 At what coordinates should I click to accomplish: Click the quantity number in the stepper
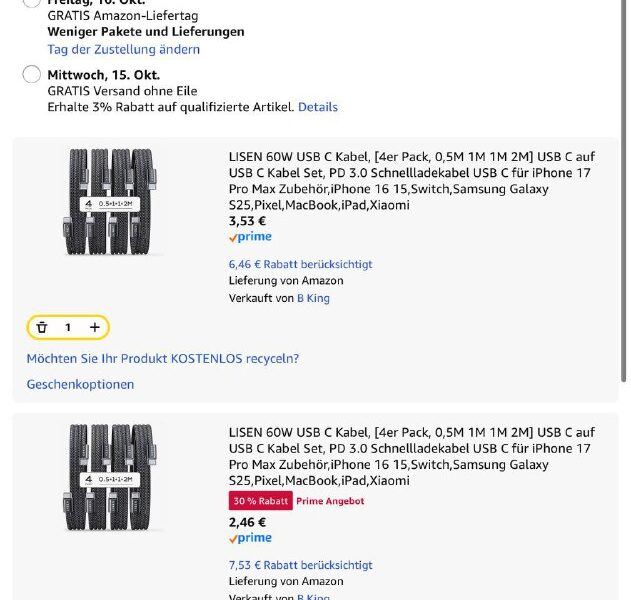[68, 327]
